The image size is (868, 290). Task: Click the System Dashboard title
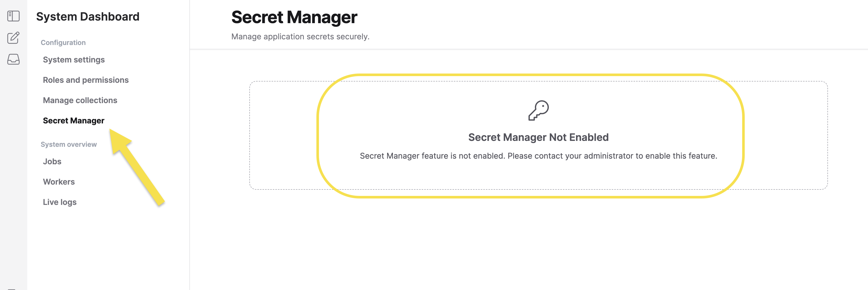[x=88, y=16]
